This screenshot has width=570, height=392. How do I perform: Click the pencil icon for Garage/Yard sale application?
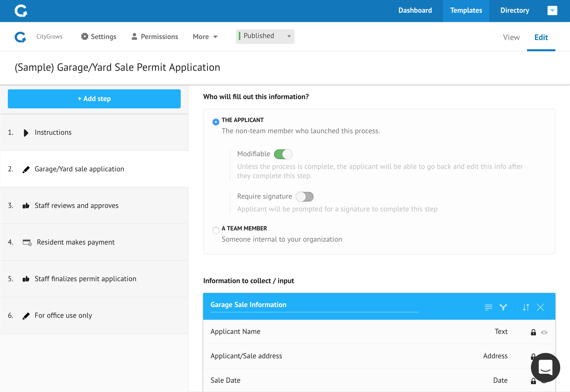coord(26,169)
